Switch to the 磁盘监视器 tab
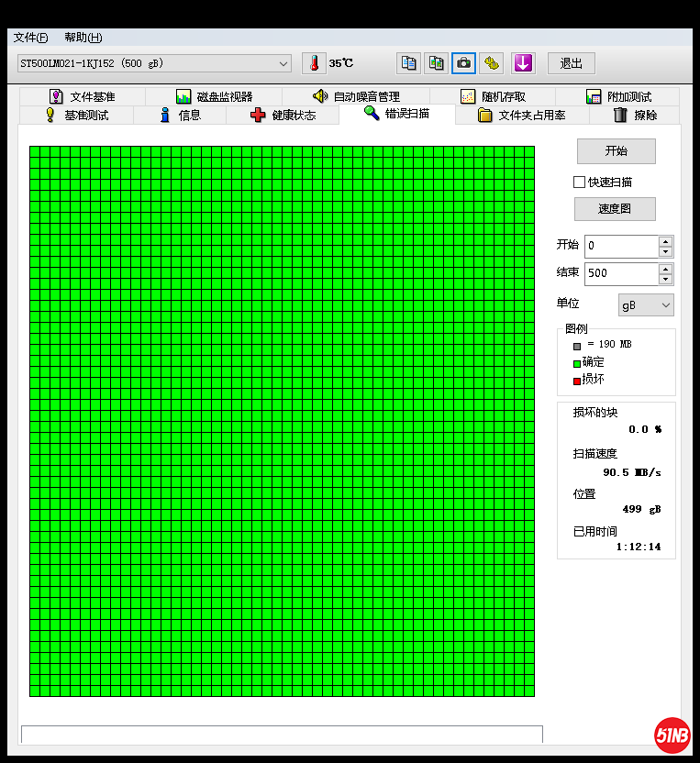700x763 pixels. tap(214, 96)
